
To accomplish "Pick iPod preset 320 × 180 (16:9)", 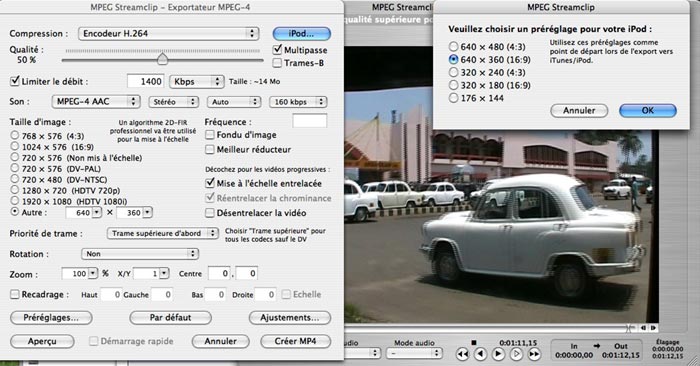I will [x=454, y=85].
